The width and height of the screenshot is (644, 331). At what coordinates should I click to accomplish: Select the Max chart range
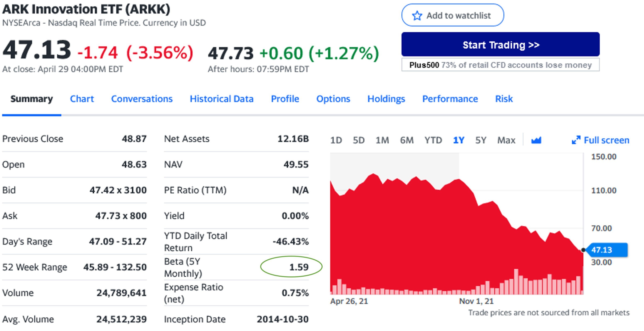pos(506,140)
